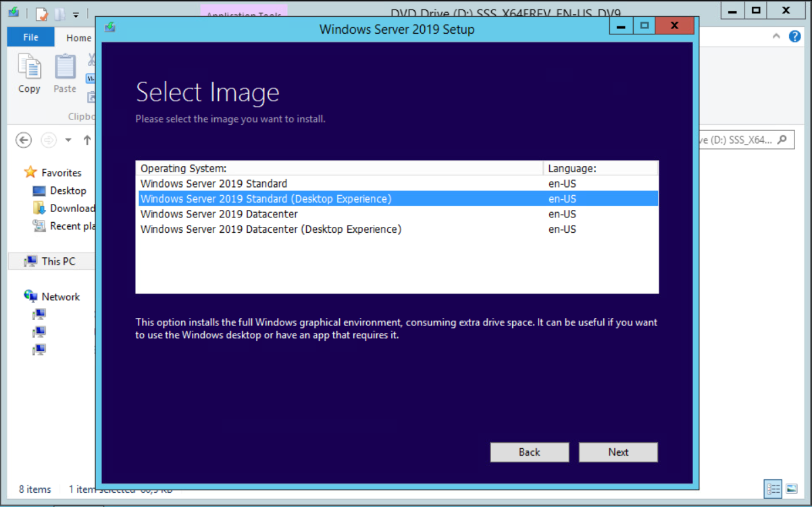The height and width of the screenshot is (507, 812).
Task: Click the Network globe icon
Action: (x=30, y=296)
